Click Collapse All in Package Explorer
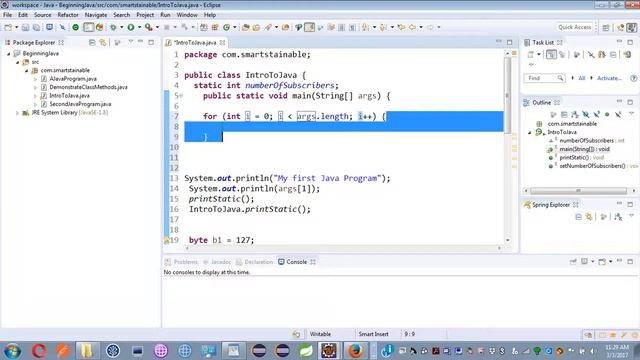This screenshot has height=360, width=640. coord(92,42)
